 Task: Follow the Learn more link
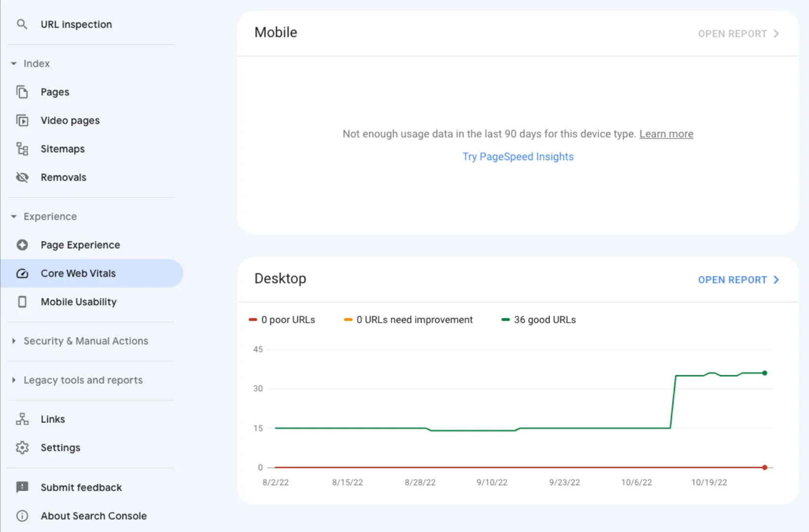tap(666, 134)
